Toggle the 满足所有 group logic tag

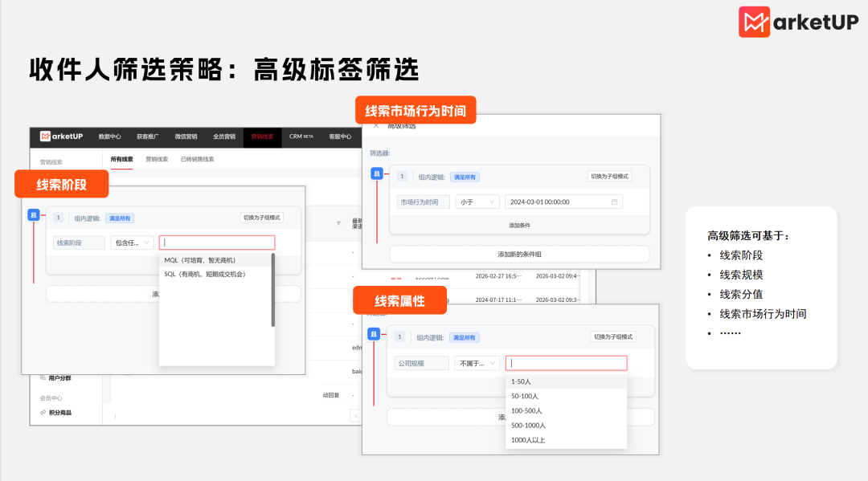(465, 177)
